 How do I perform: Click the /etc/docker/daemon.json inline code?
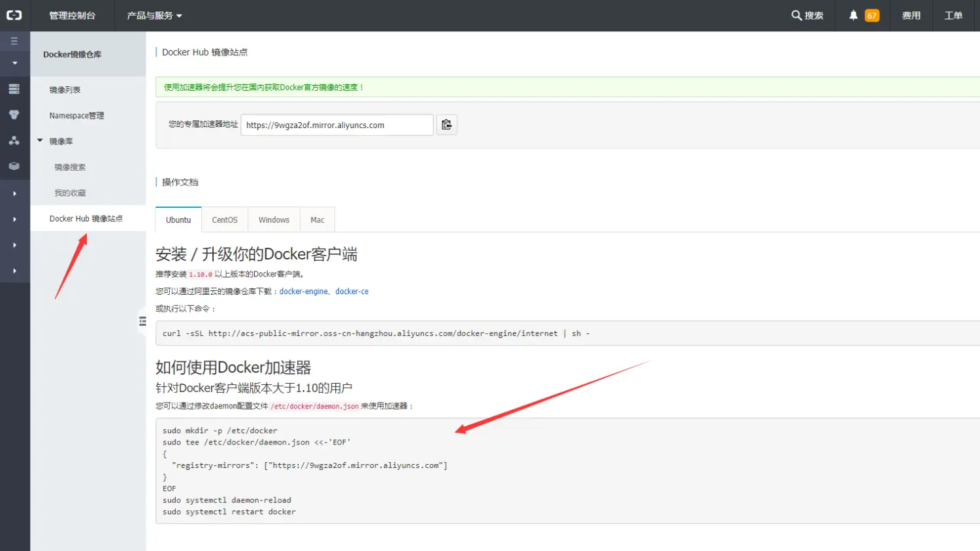tap(315, 406)
